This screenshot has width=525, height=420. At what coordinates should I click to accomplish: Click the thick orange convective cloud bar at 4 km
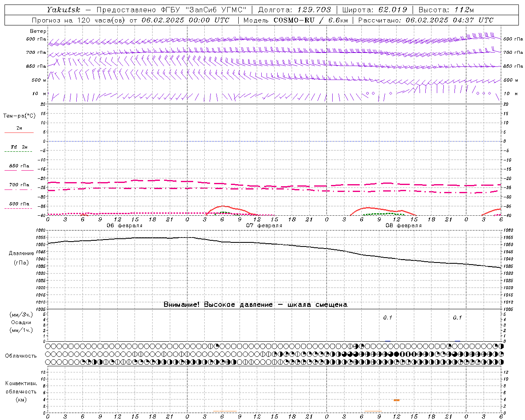(397, 400)
